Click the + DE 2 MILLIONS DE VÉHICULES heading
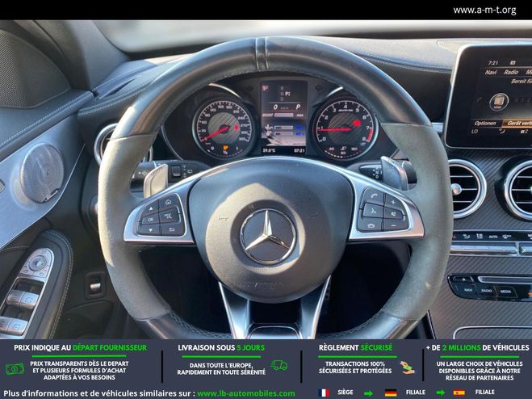This screenshot has width=532, height=399. pos(477,348)
